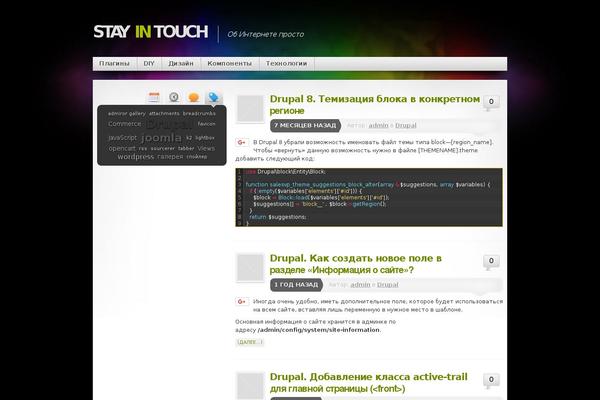Select the wordpress tag in tag cloud

click(x=135, y=157)
